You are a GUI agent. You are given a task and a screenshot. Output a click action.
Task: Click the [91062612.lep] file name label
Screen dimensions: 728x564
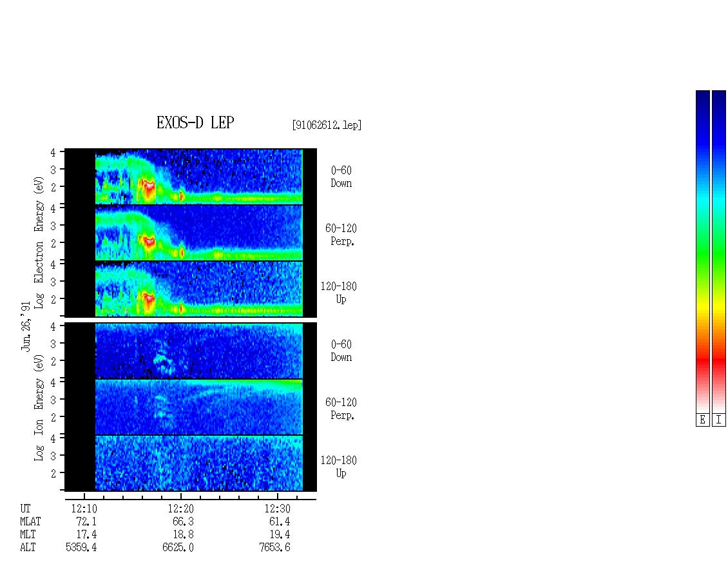[327, 125]
